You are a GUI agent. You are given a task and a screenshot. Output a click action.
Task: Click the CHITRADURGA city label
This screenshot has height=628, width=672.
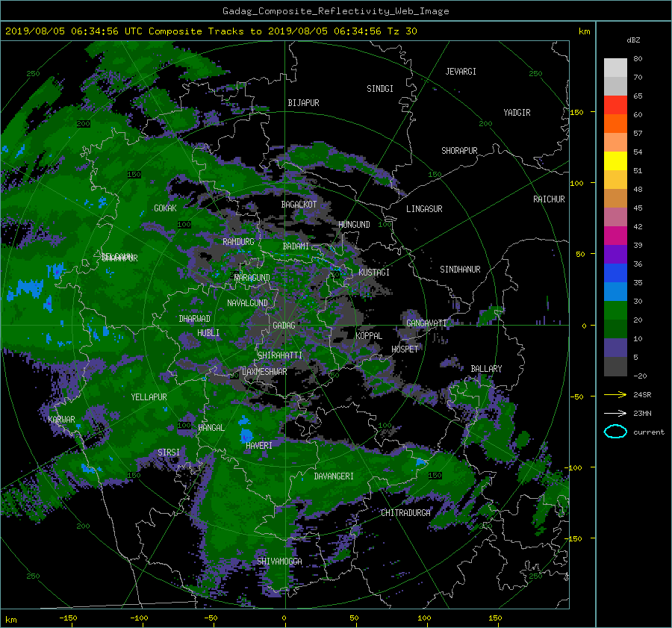point(405,513)
